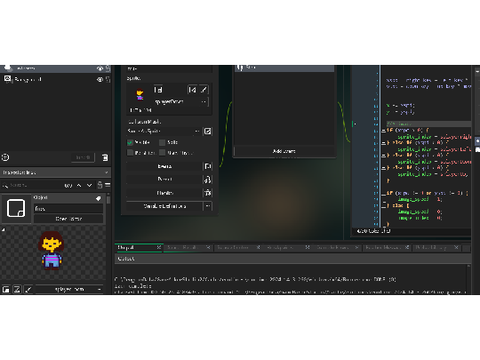Toggle the lock on the Background layer
The image size is (480, 360).
pos(108,80)
